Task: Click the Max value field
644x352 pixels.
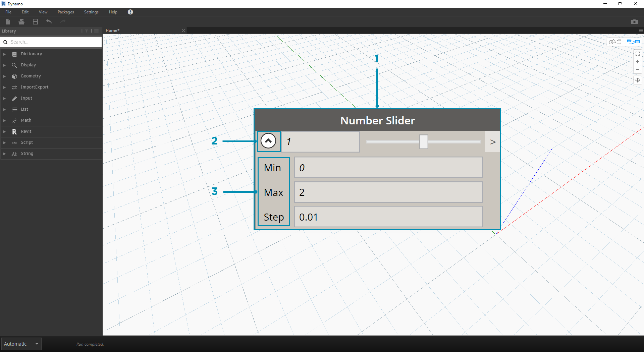Action: click(x=388, y=192)
